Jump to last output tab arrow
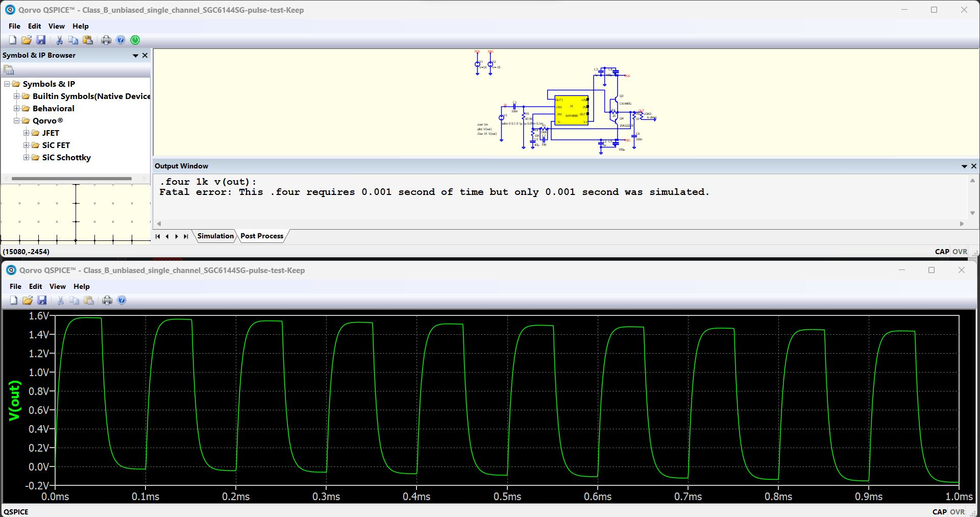The image size is (980, 517). pyautogui.click(x=186, y=236)
